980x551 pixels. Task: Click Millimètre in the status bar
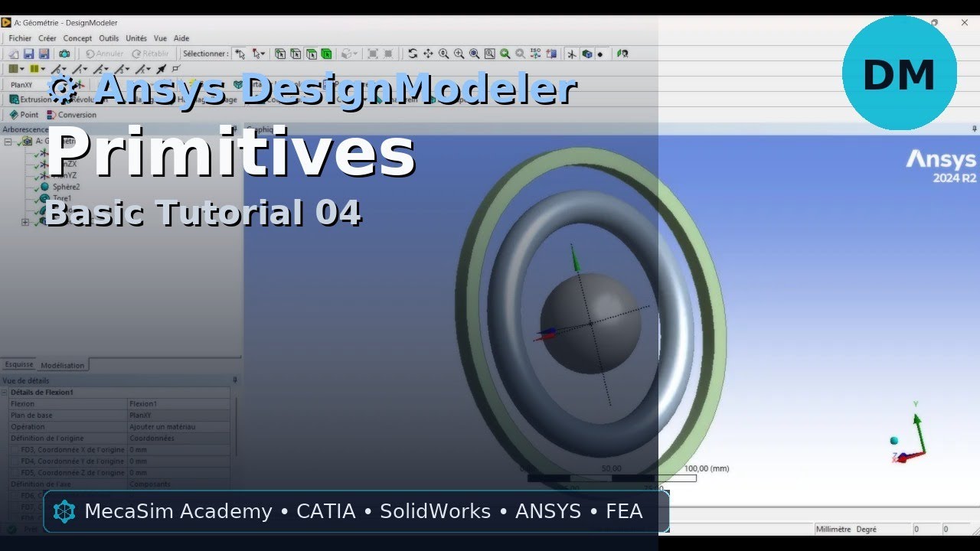click(x=833, y=529)
